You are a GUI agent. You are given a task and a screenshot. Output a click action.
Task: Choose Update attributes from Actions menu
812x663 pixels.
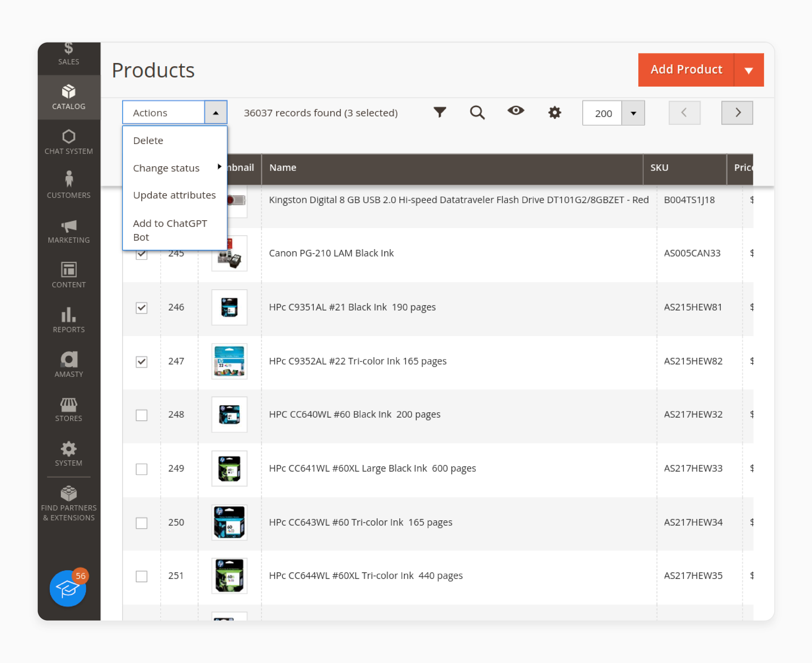pos(175,195)
